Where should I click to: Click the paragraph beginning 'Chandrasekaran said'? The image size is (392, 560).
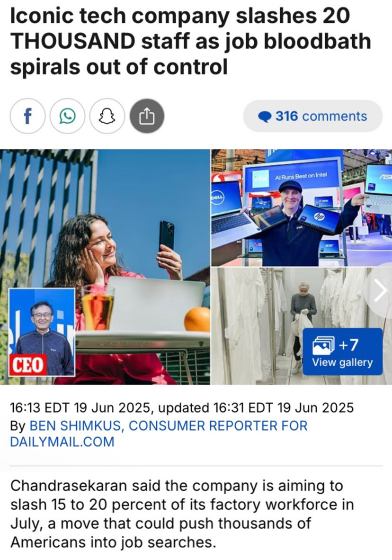click(182, 514)
